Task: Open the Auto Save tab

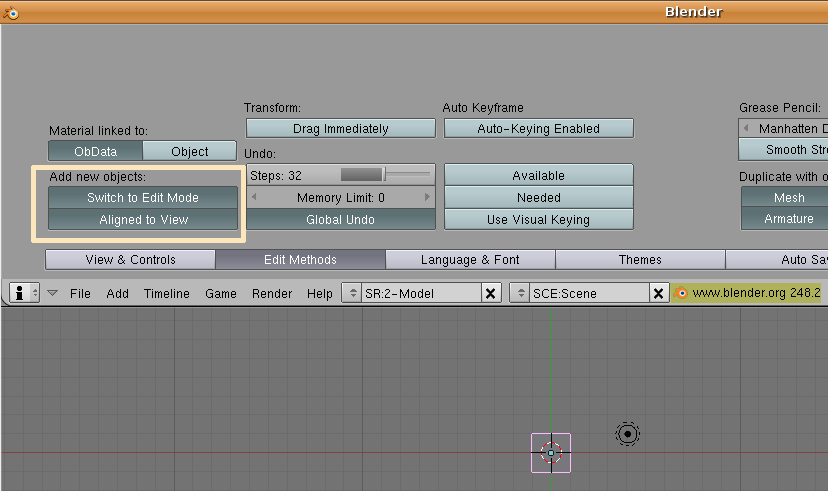Action: 777,259
